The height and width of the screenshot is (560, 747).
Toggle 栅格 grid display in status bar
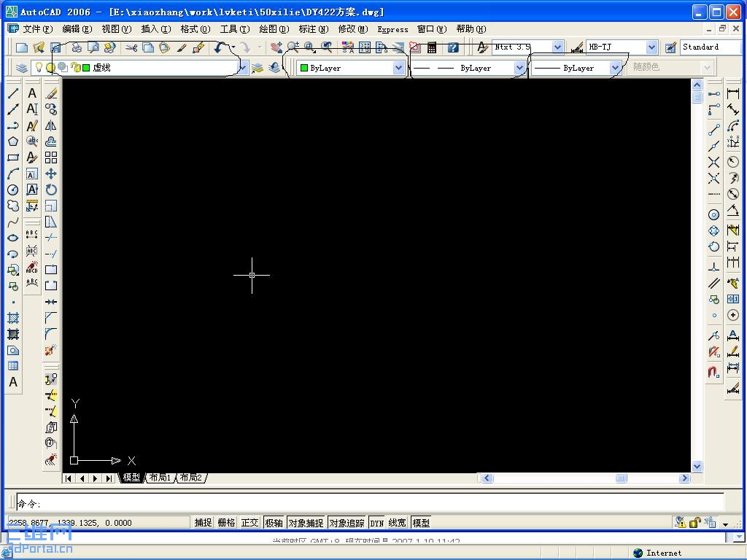(226, 523)
